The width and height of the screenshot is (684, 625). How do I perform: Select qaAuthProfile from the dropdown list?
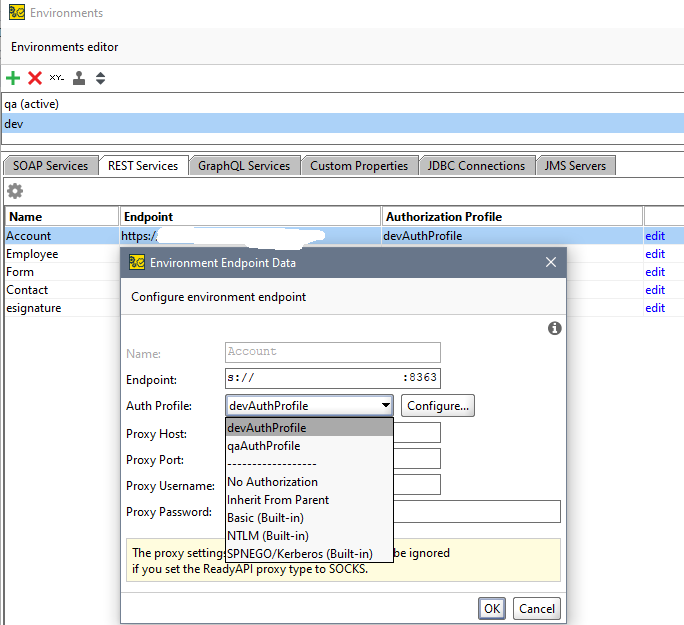(264, 446)
